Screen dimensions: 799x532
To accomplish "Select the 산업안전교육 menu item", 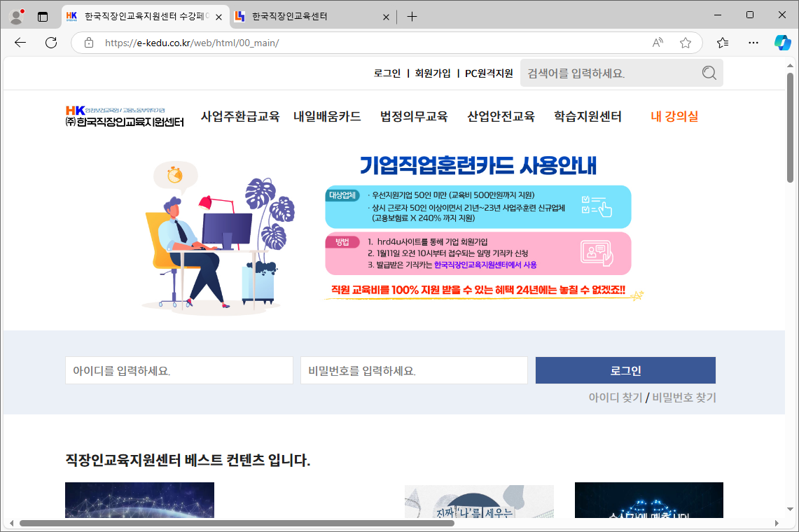I will coord(499,117).
